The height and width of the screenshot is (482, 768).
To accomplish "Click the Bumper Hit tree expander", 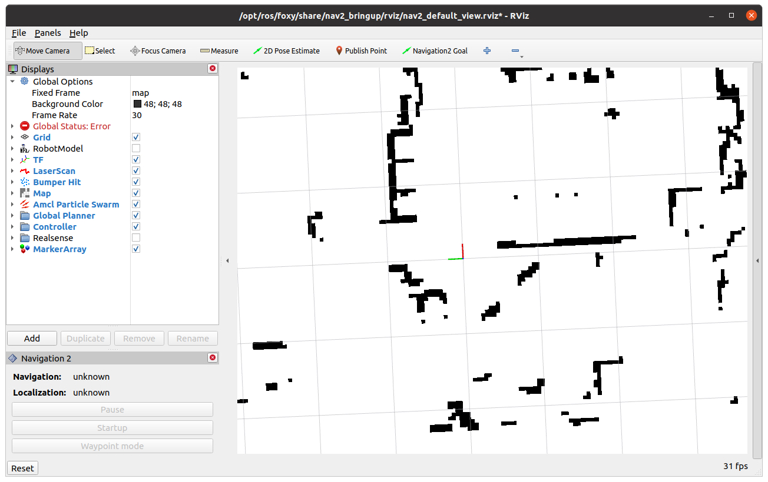I will (12, 182).
